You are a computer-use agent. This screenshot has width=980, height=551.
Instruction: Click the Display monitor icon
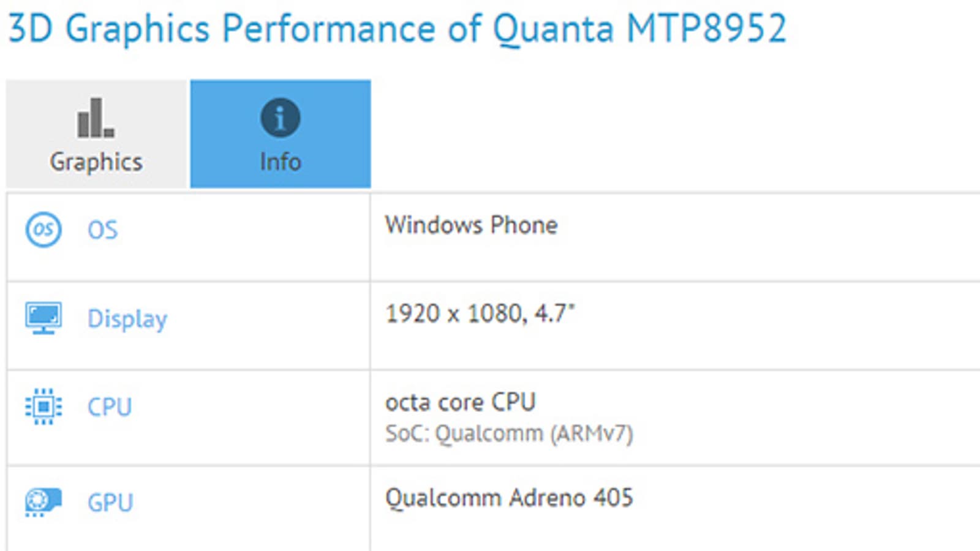pos(43,318)
